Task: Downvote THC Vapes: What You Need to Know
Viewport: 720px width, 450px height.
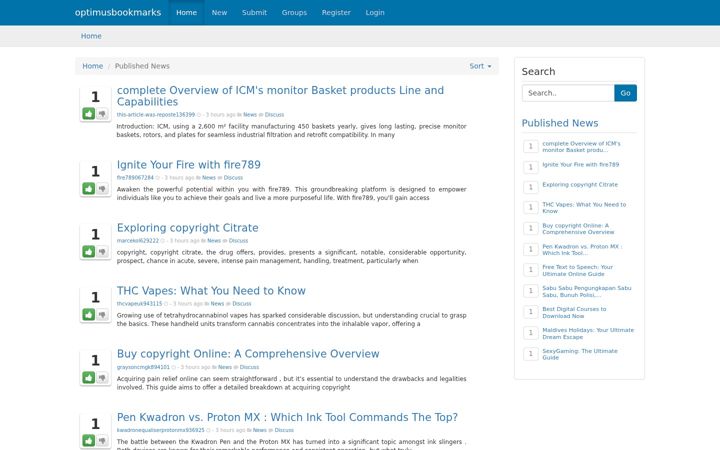Action: 102,315
